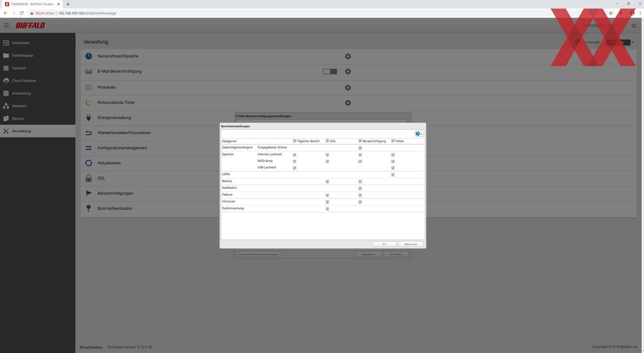Uncheck Info for Systemwarnung
This screenshot has width=644, height=353.
click(x=327, y=209)
